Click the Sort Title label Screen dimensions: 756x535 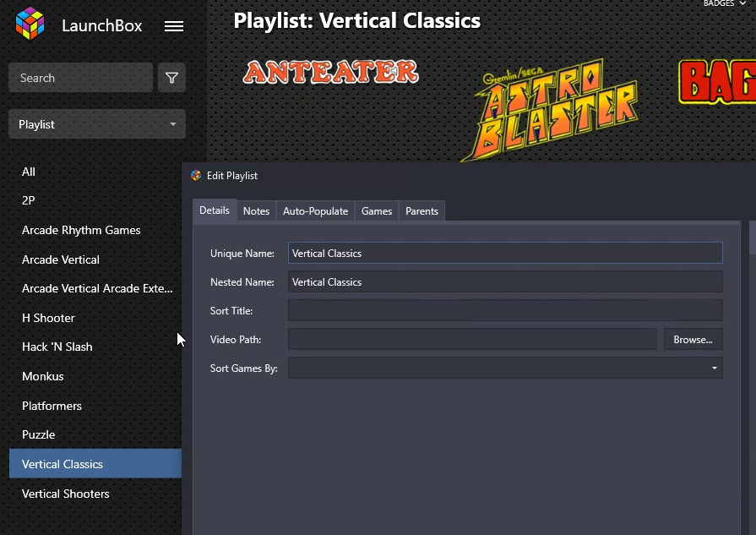coord(231,311)
